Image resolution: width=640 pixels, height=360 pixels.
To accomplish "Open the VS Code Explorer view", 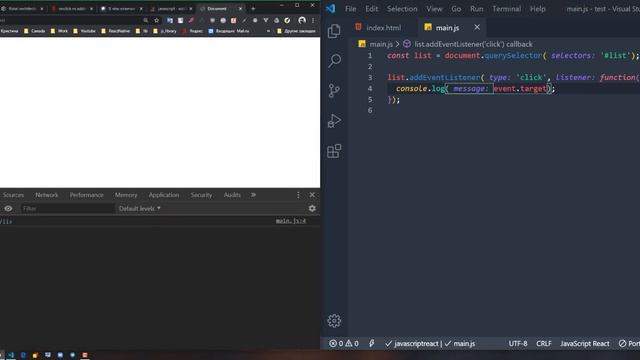I will pos(334,31).
